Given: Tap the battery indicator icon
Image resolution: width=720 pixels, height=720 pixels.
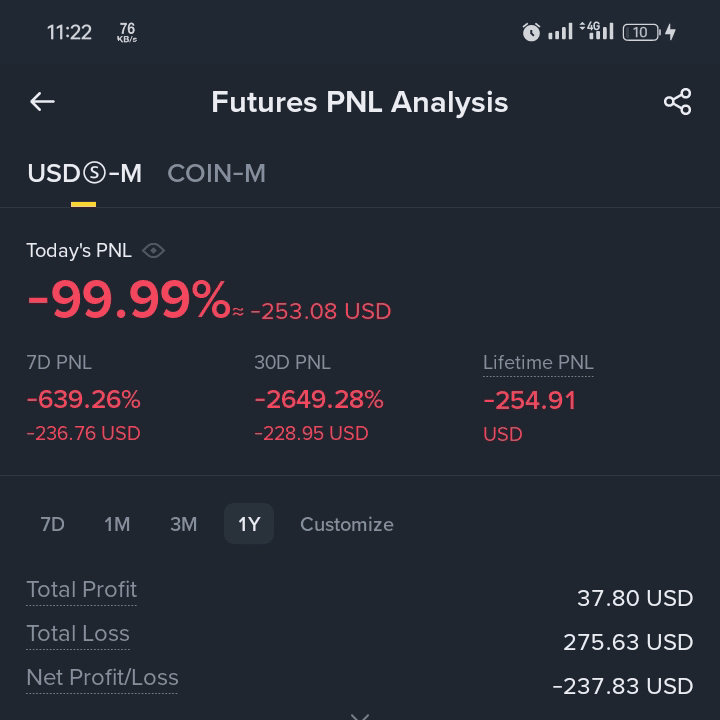Looking at the screenshot, I should click(x=641, y=32).
